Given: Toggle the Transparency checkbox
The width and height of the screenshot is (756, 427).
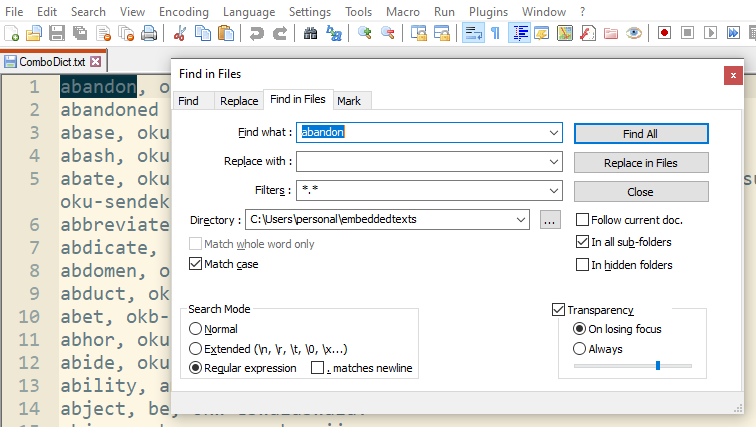Looking at the screenshot, I should tap(558, 310).
